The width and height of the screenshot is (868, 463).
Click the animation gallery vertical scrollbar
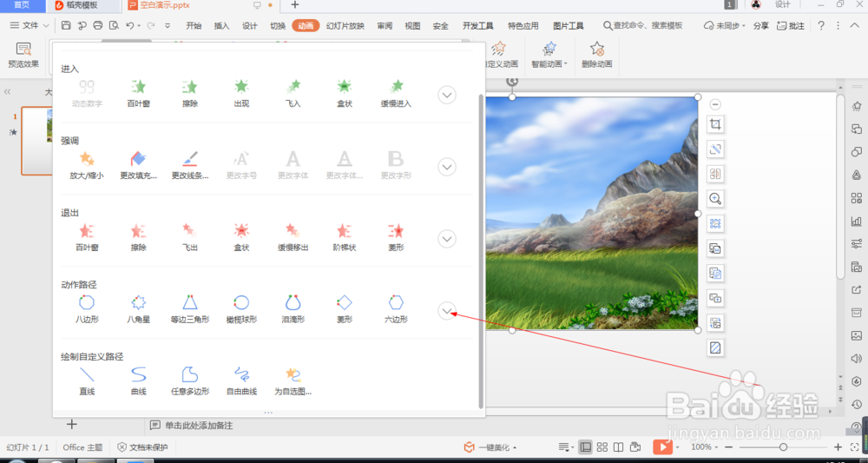(481, 251)
